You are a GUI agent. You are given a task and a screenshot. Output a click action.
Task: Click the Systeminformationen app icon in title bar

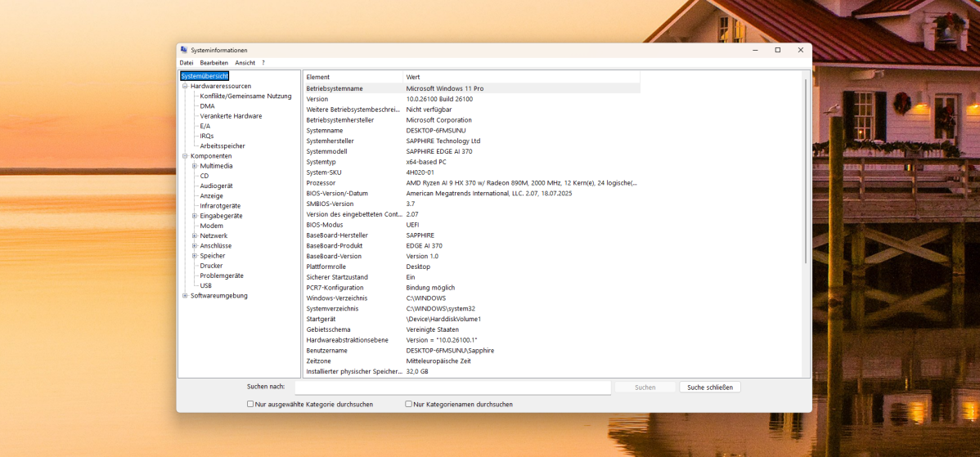(x=184, y=50)
